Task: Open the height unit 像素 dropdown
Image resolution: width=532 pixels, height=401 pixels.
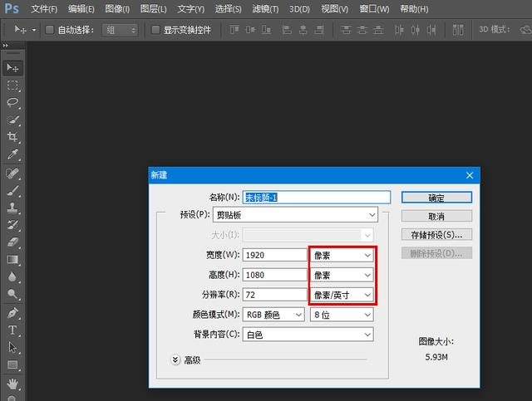Action: pyautogui.click(x=342, y=275)
